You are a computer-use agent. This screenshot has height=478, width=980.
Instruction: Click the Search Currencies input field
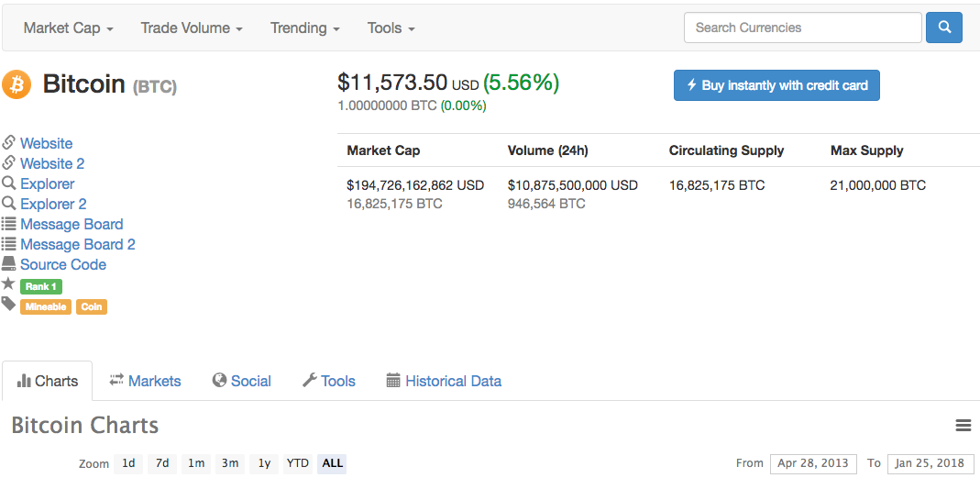click(x=802, y=28)
